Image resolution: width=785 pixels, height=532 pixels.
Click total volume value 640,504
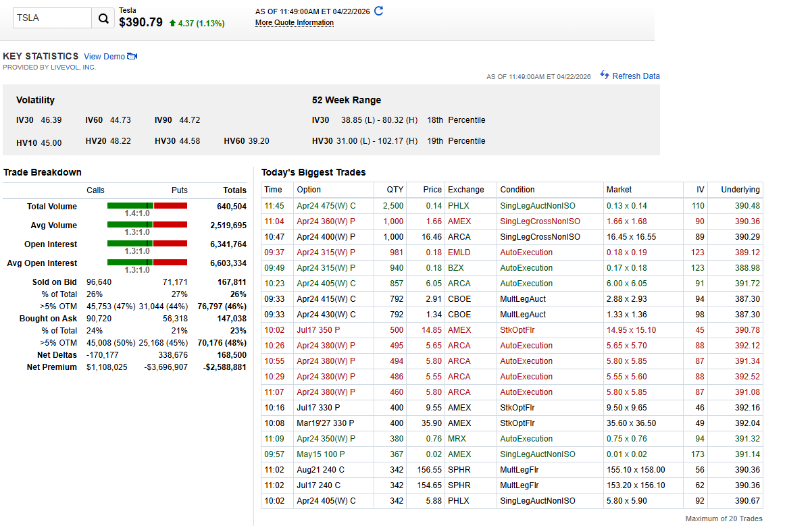coord(232,206)
